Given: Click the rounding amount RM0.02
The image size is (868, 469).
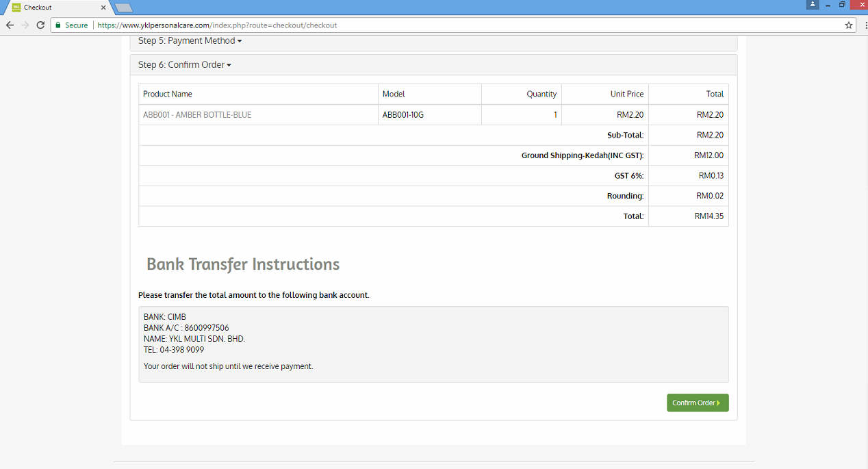Looking at the screenshot, I should pyautogui.click(x=710, y=196).
